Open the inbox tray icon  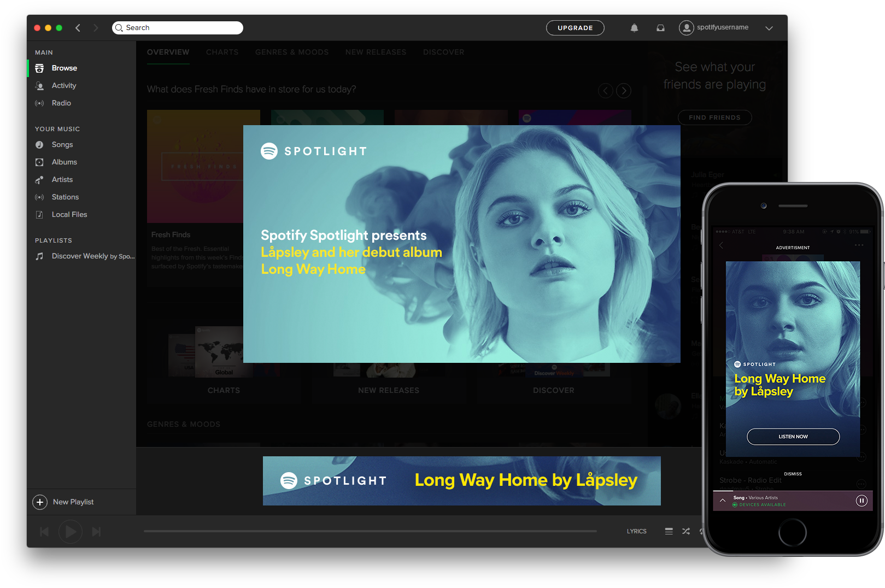click(x=660, y=28)
